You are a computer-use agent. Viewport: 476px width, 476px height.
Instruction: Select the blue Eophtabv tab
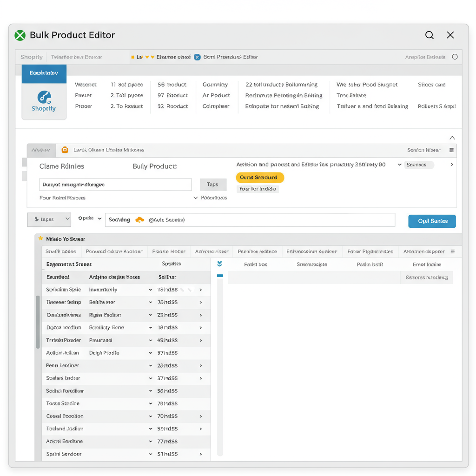click(x=44, y=73)
